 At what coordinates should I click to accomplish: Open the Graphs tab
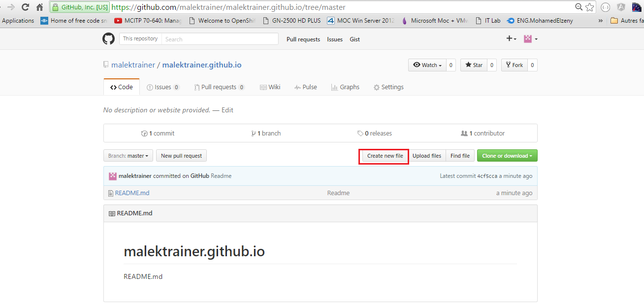point(345,87)
